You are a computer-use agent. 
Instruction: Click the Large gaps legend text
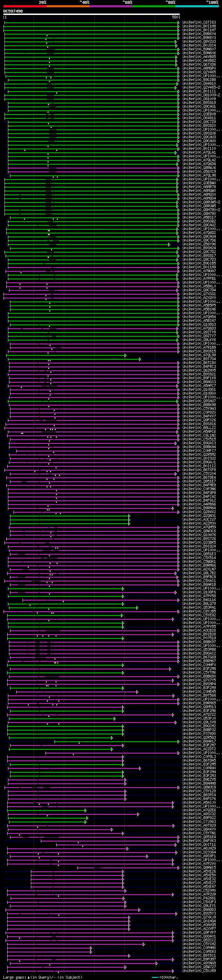point(43,977)
